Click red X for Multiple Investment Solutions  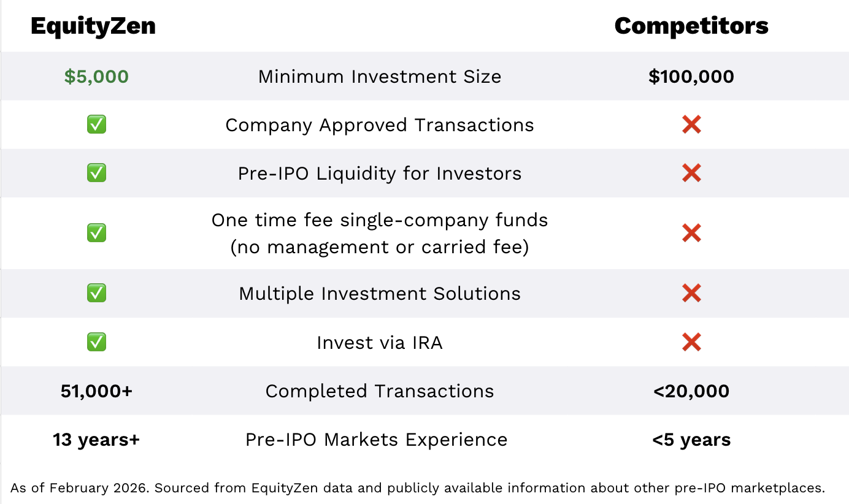(691, 293)
